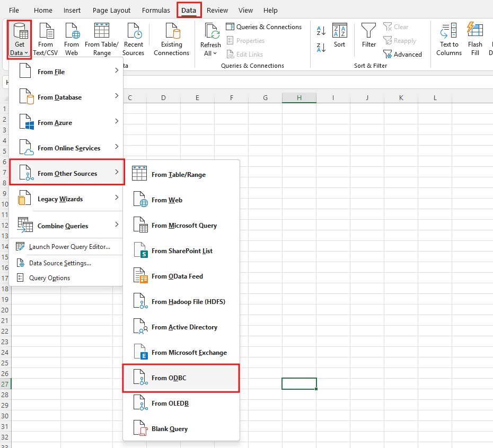Choose From Table/Range in submenu
This screenshot has height=448, width=493.
coord(181,174)
